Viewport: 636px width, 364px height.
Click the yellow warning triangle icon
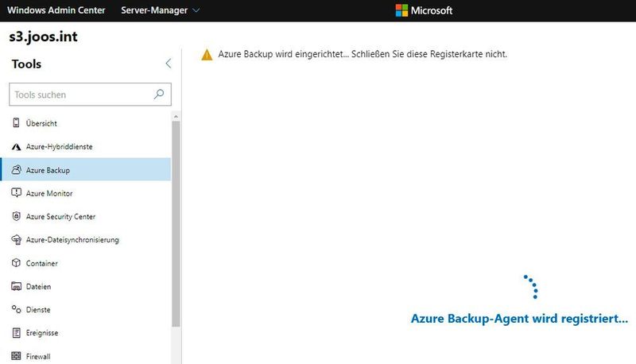pyautogui.click(x=207, y=55)
